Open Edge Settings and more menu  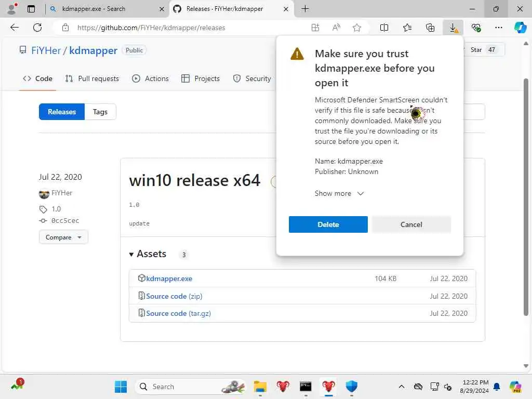[x=498, y=28]
